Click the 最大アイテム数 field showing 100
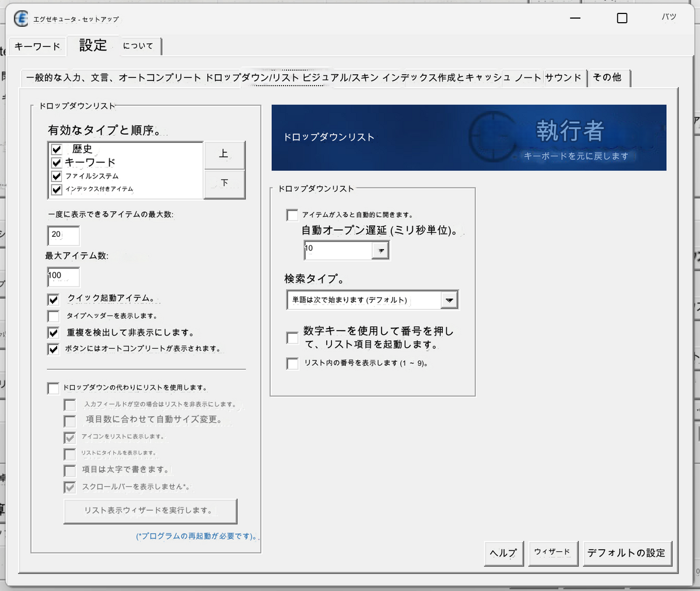Viewport: 700px width, 591px height. [x=63, y=277]
